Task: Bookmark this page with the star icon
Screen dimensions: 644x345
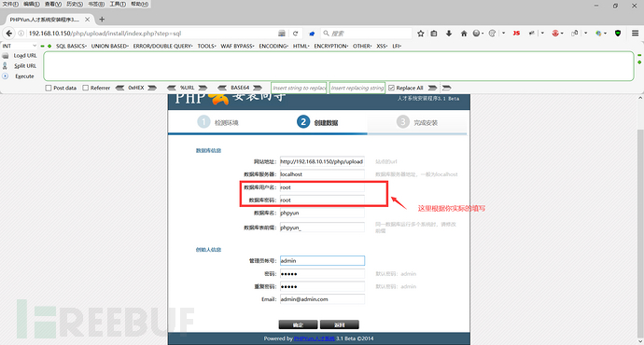Action: (x=421, y=34)
